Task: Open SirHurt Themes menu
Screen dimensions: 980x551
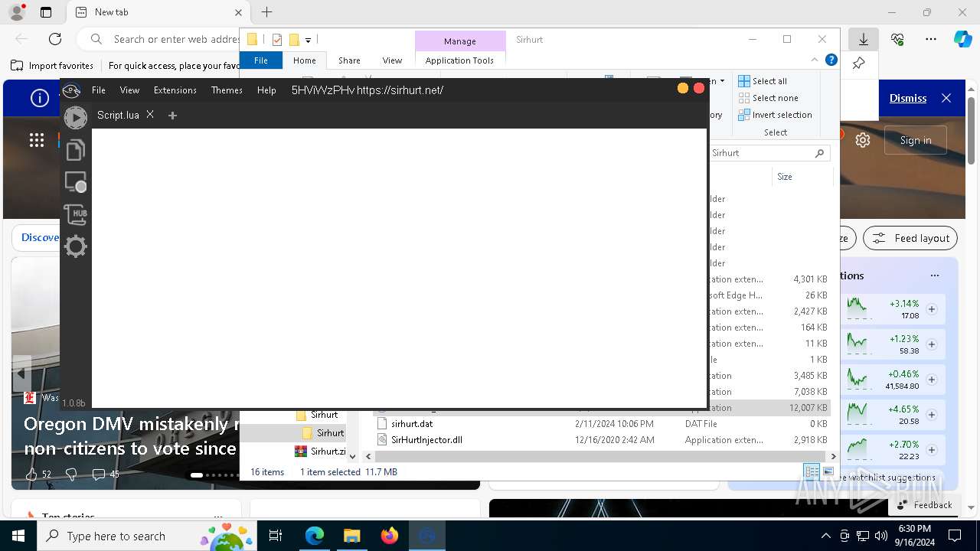Action: pyautogui.click(x=227, y=90)
